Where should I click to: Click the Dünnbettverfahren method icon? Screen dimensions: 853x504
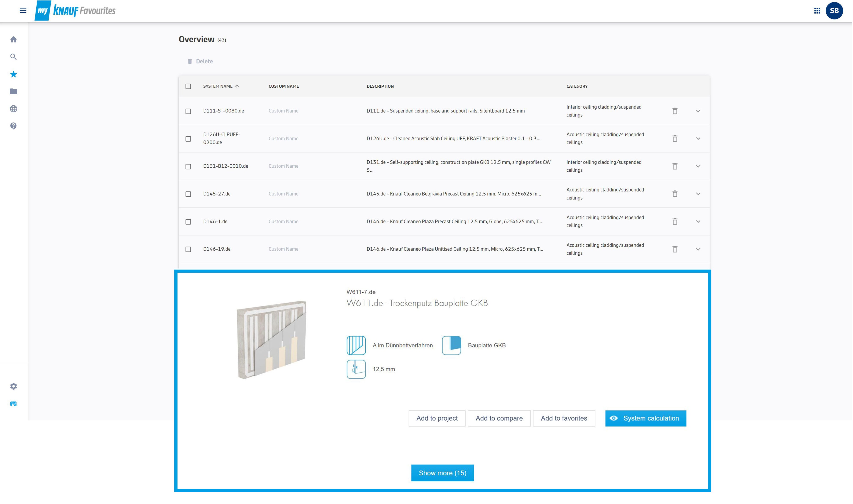[356, 345]
